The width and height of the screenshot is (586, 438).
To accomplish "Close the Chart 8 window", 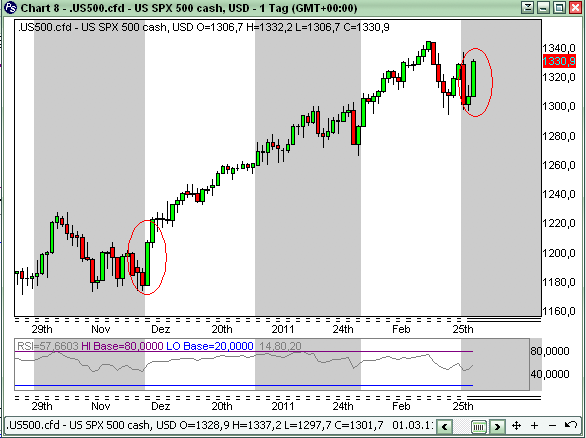I will [576, 7].
